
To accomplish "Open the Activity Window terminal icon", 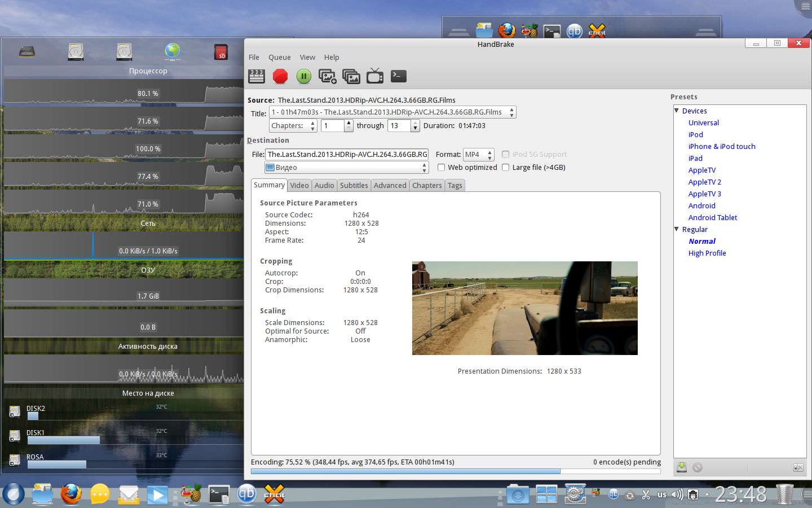I will [398, 76].
